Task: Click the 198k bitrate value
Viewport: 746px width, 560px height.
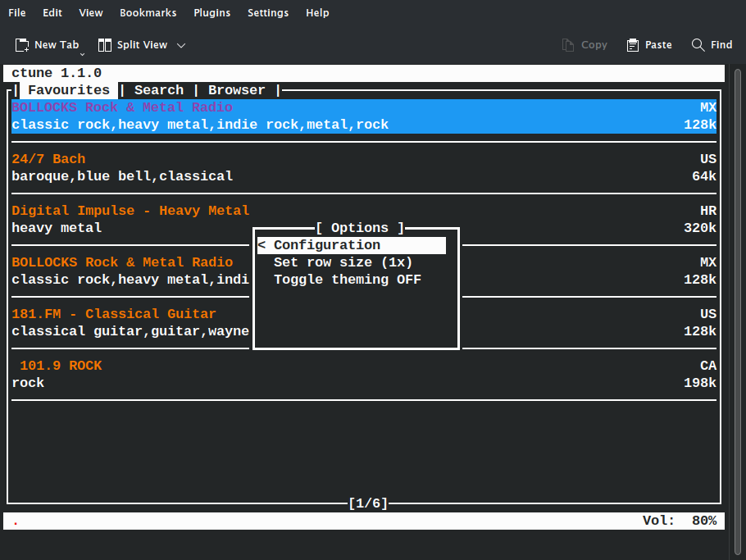Action: (700, 383)
